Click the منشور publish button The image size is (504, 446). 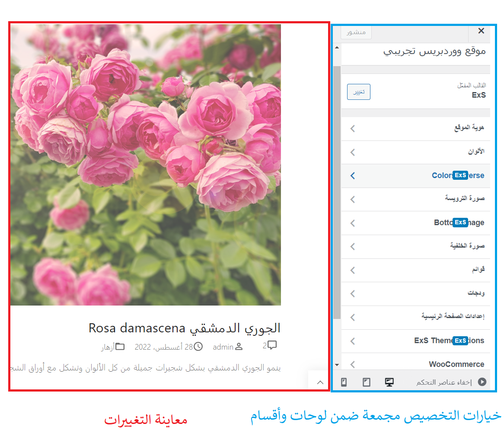[356, 32]
